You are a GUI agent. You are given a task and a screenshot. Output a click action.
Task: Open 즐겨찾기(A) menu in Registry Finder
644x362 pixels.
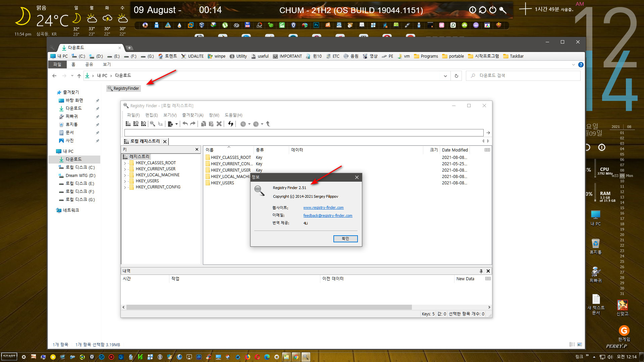click(193, 115)
